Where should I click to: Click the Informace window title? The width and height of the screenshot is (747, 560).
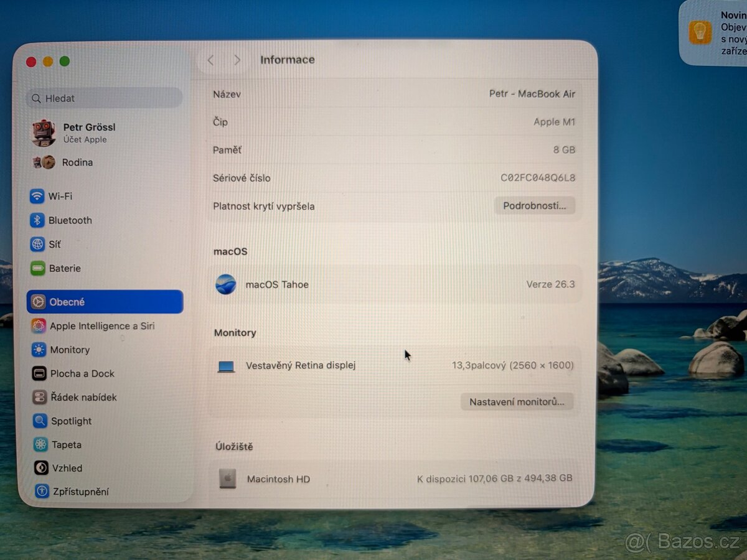tap(288, 60)
